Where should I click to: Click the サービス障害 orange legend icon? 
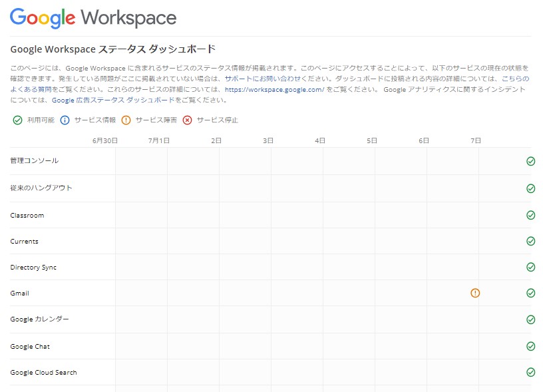(126, 120)
